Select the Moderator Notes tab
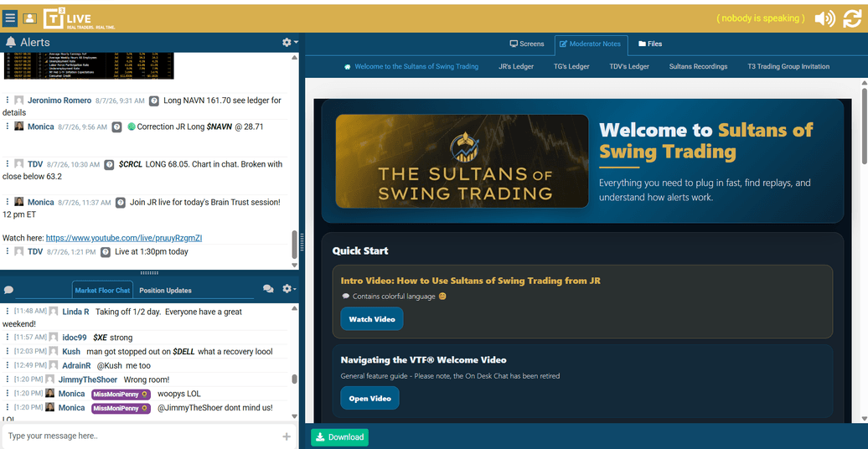Image resolution: width=868 pixels, height=449 pixels. click(x=592, y=44)
